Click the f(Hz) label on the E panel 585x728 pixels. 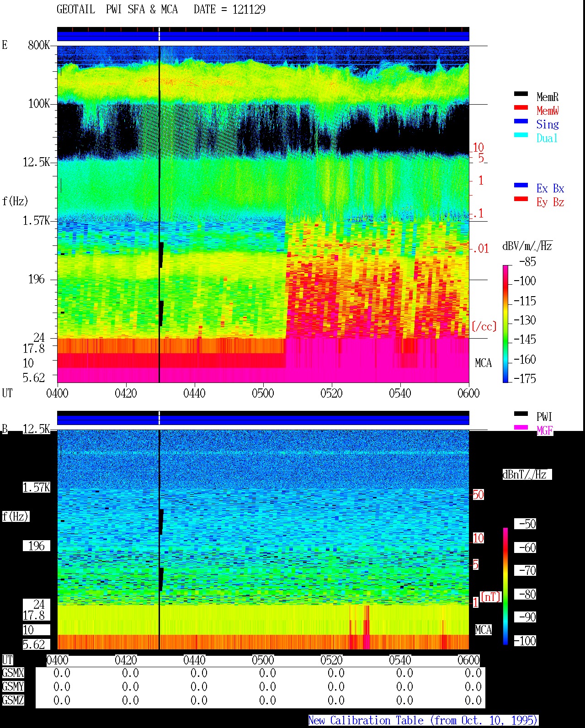pos(15,201)
